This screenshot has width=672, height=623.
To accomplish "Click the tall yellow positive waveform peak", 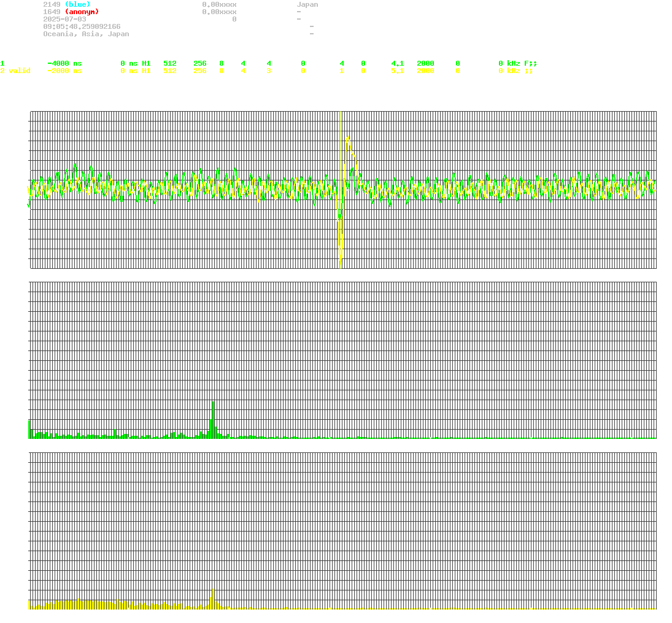I will [x=347, y=138].
